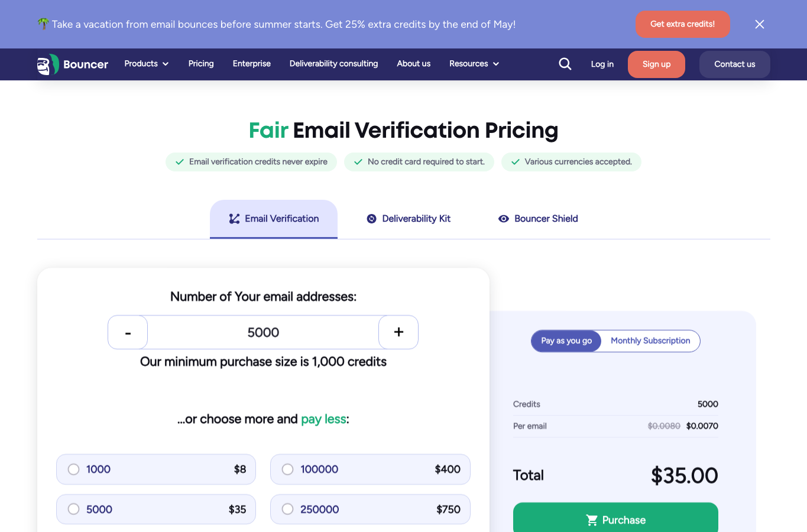Open the Enterprise nav item

coord(252,64)
